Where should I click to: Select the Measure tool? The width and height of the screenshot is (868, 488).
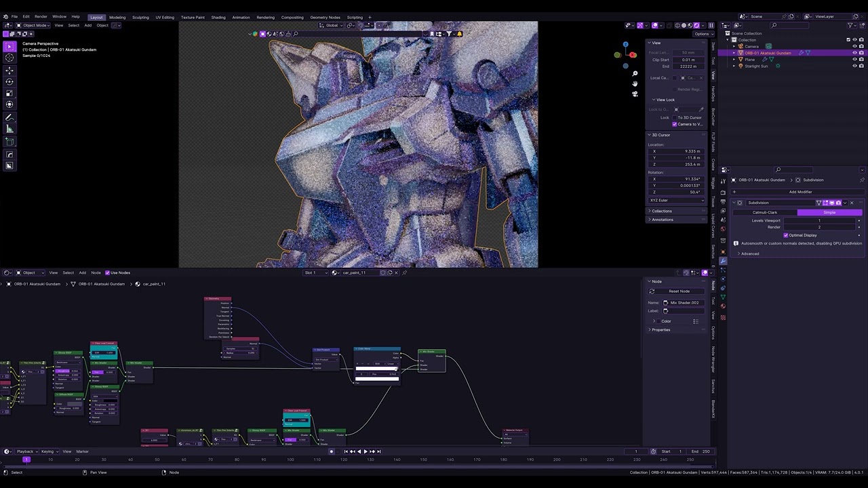click(x=9, y=129)
